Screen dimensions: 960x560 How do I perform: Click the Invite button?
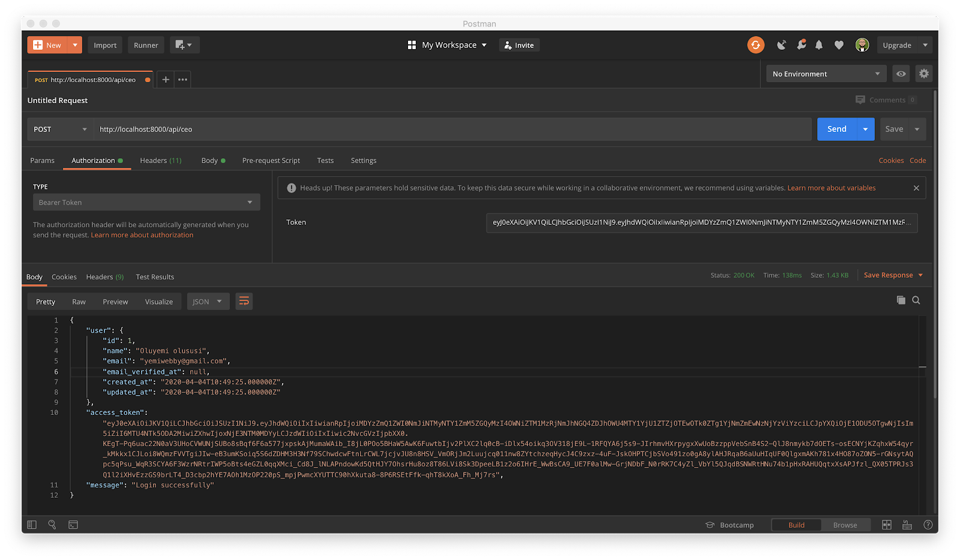(519, 45)
